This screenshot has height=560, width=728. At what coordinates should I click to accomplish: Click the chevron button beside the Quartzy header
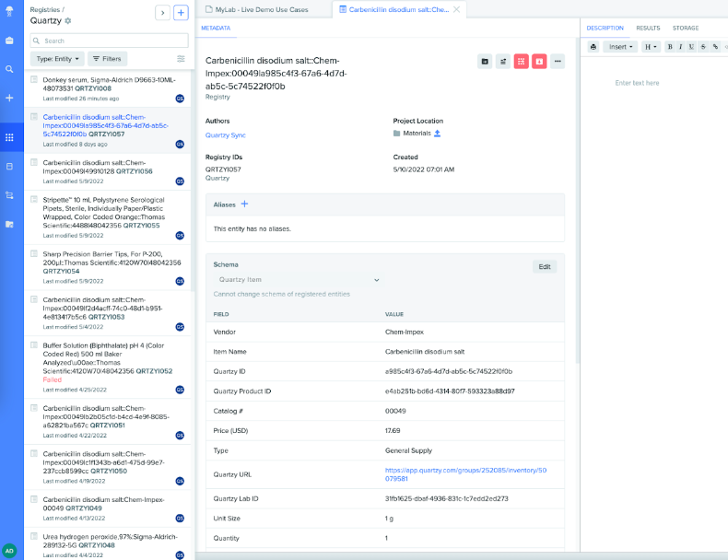coord(162,13)
